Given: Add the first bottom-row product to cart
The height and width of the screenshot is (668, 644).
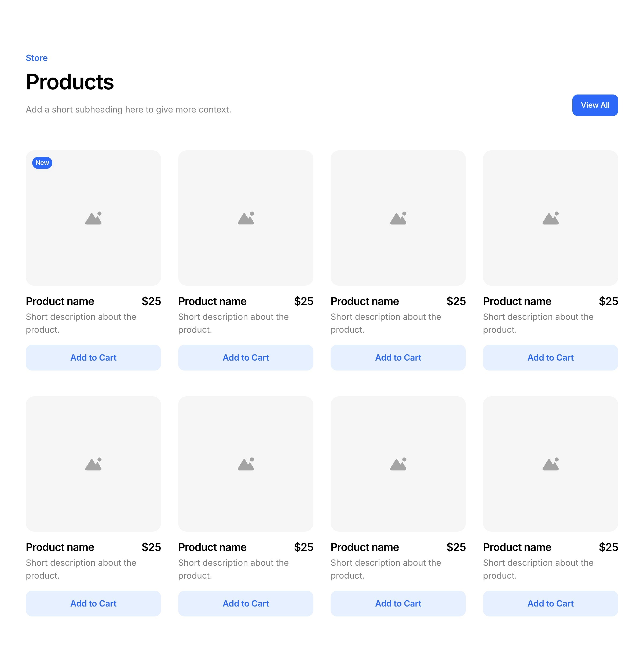Looking at the screenshot, I should (93, 603).
